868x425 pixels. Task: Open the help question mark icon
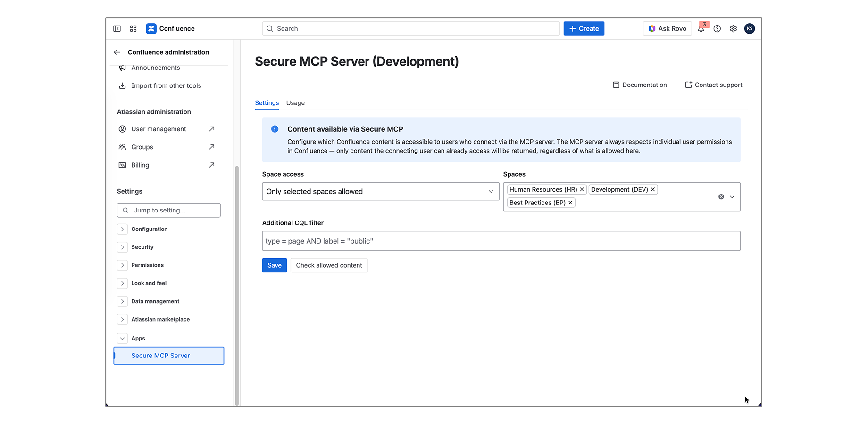717,28
